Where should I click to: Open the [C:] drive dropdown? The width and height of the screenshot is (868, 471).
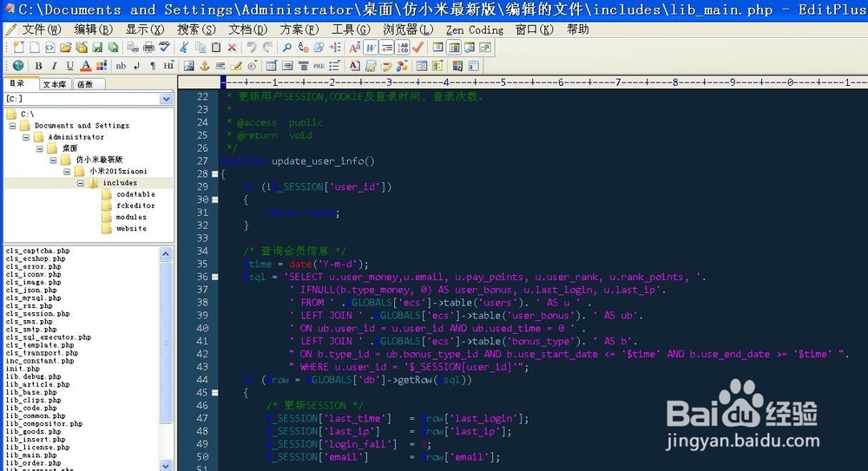point(166,99)
